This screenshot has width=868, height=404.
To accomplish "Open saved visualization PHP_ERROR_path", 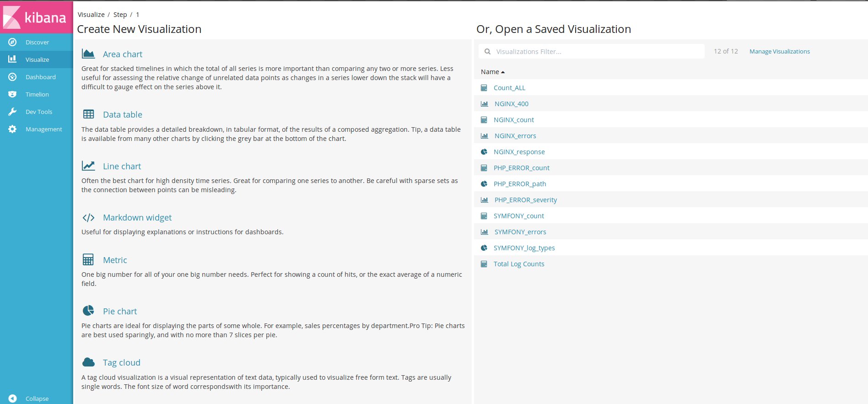I will pyautogui.click(x=520, y=184).
